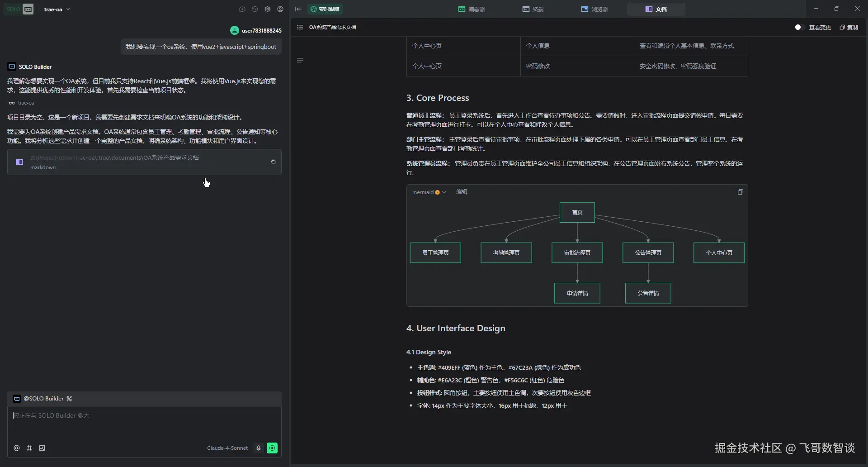Toggle the 实时跟随 live follow button
Image resolution: width=868 pixels, height=467 pixels.
(325, 9)
